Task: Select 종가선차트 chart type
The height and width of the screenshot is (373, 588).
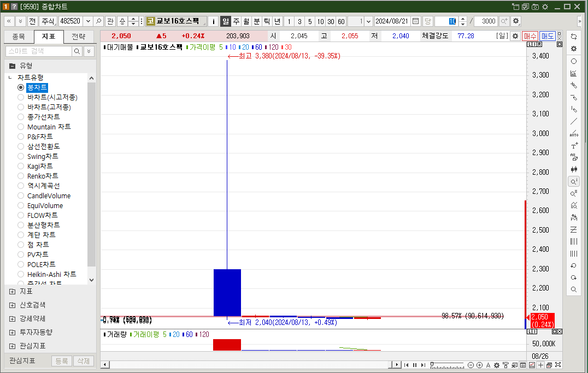Action: point(21,117)
